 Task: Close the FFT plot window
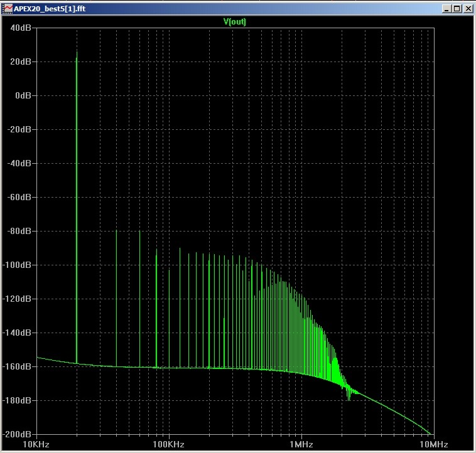tap(468, 9)
